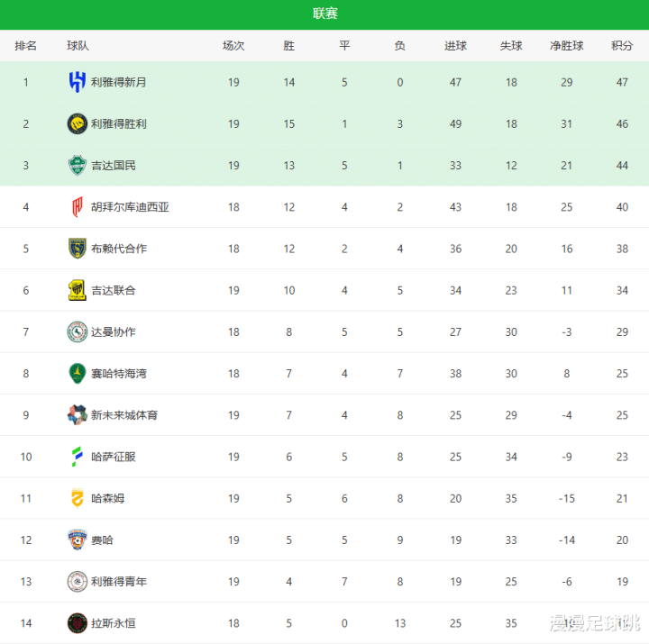The image size is (649, 644).
Task: Click the 达曼协作 team logo
Action: click(77, 331)
